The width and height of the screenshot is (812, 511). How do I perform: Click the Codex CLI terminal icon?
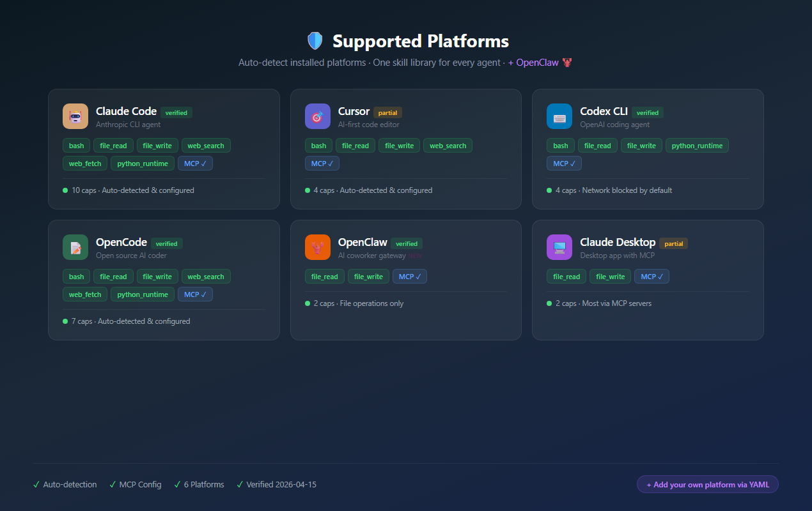[x=559, y=116]
